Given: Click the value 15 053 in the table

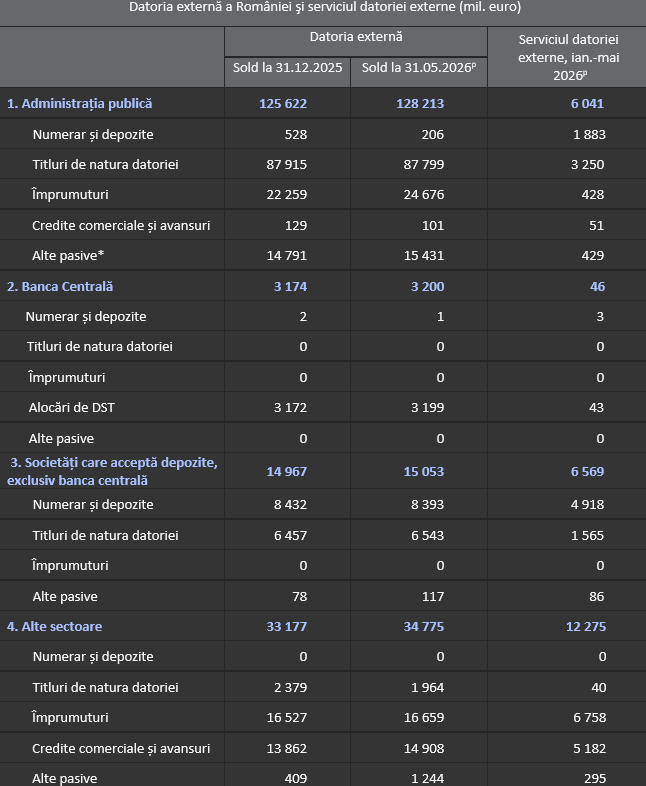Looking at the screenshot, I should tap(423, 471).
